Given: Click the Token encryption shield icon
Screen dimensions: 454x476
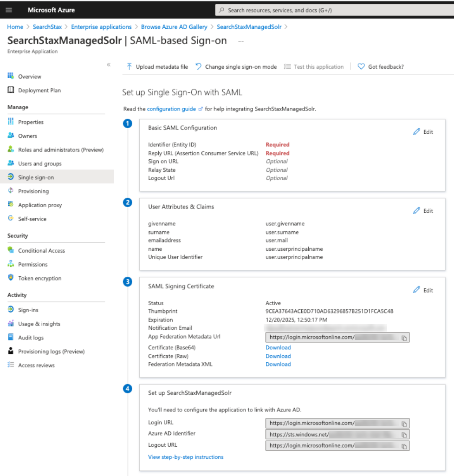Looking at the screenshot, I should pos(11,277).
